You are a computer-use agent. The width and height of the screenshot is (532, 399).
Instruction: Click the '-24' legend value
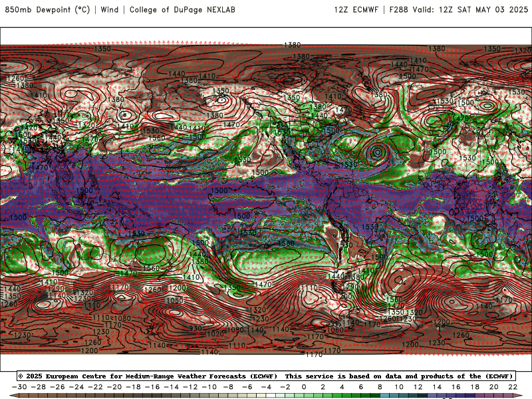(76, 387)
